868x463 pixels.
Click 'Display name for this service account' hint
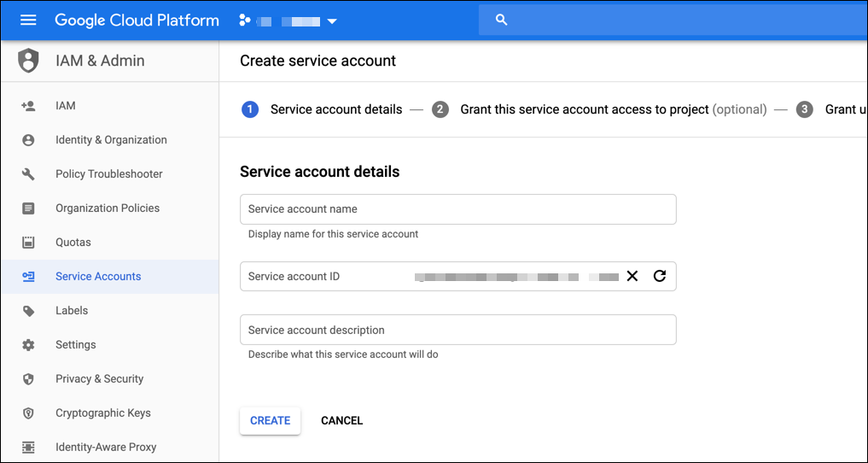point(333,234)
